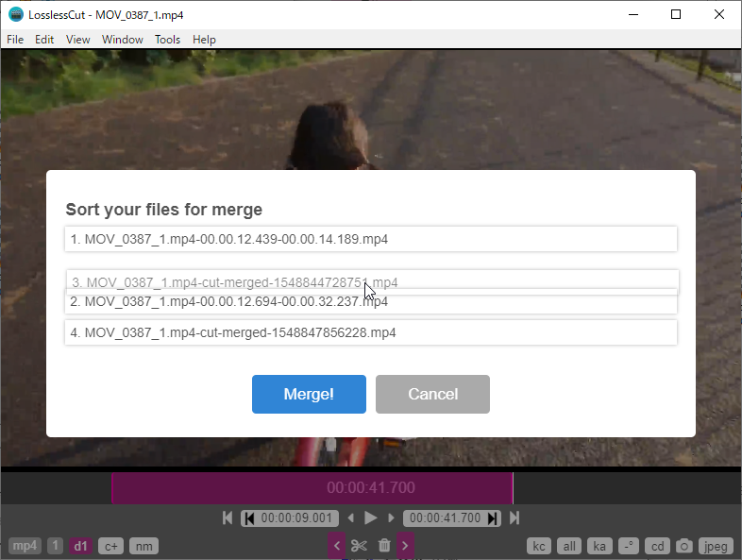The width and height of the screenshot is (742, 560).
Task: Select file 2 ending 00.00.32.237.mp4
Action: point(371,303)
